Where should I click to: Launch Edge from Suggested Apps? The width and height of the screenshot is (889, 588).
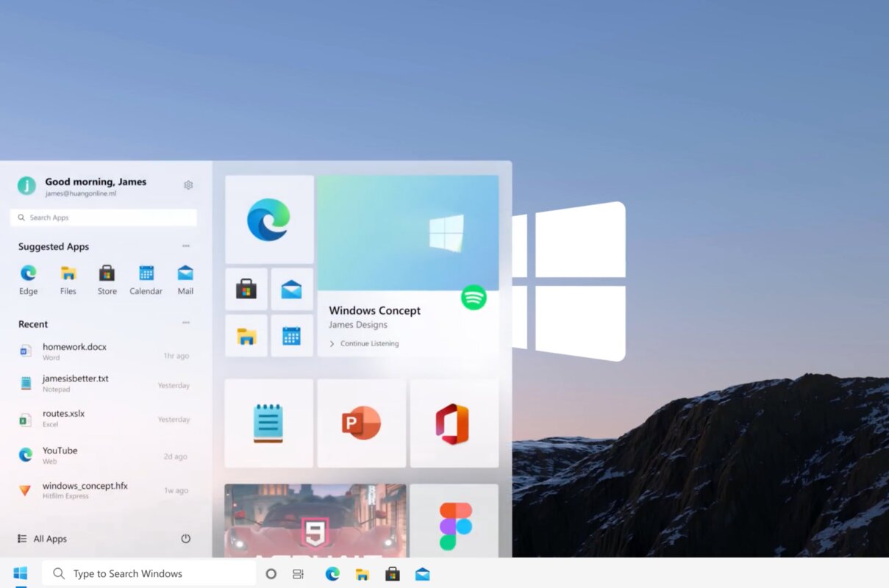point(29,280)
